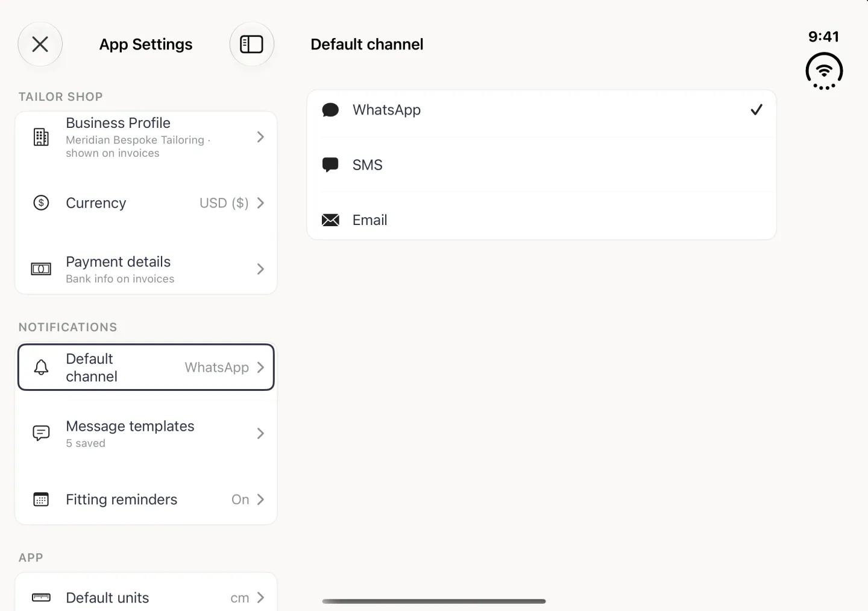Image resolution: width=868 pixels, height=611 pixels.
Task: Close App Settings with the X button
Action: pyautogui.click(x=40, y=44)
